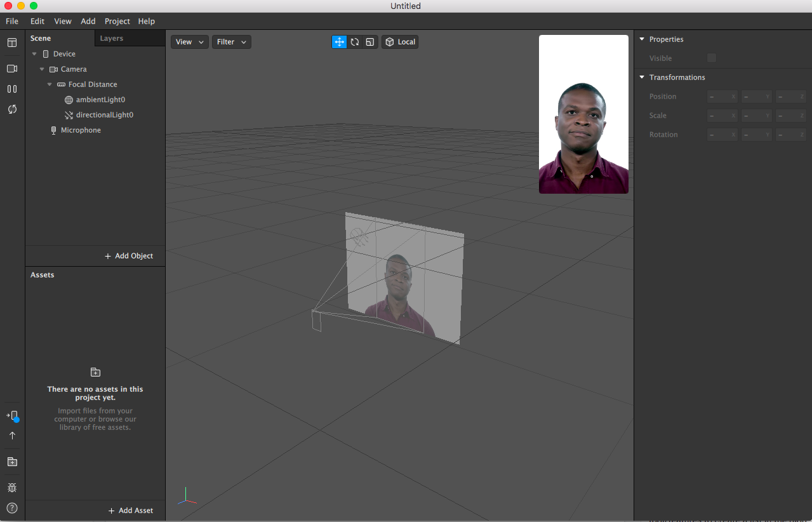812x522 pixels.
Task: Click Rotation Y input field
Action: [757, 135]
